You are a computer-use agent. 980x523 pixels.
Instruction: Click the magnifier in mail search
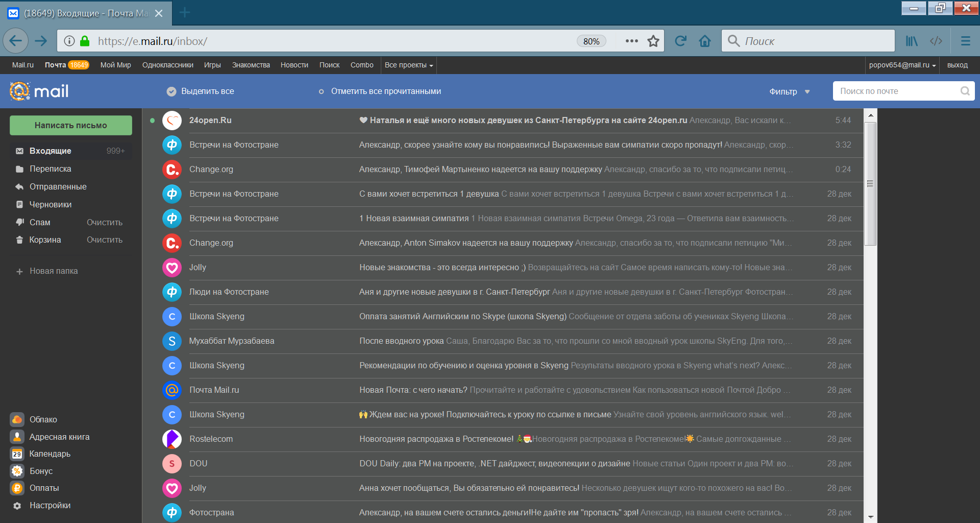click(x=965, y=91)
